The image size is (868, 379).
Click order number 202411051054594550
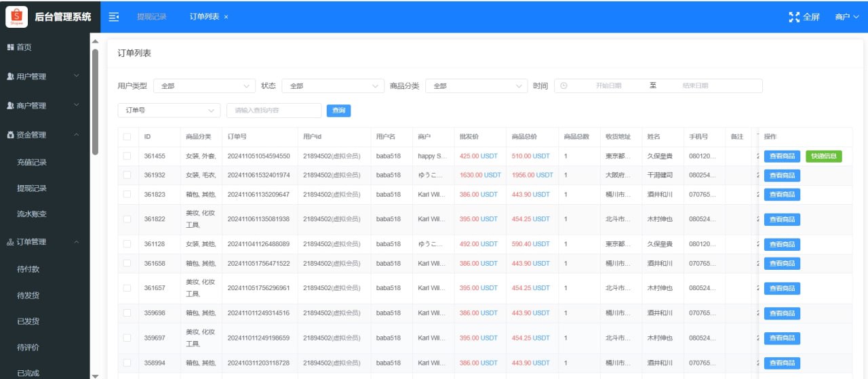[x=258, y=156]
